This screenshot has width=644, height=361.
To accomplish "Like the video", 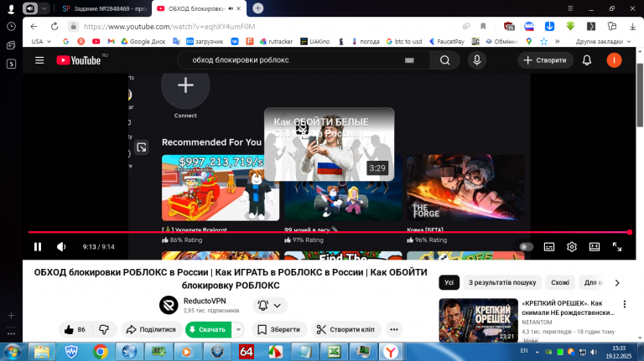I will (x=75, y=329).
